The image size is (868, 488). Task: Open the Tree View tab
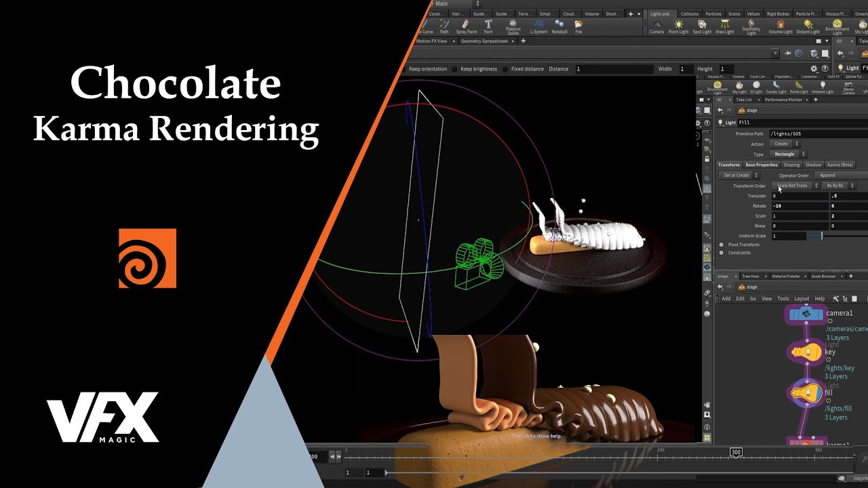pos(750,276)
